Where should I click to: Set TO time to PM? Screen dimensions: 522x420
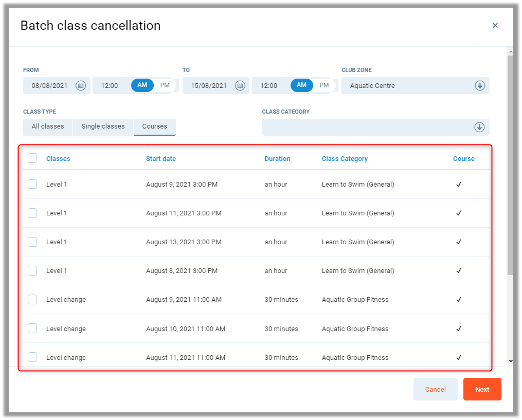point(324,85)
